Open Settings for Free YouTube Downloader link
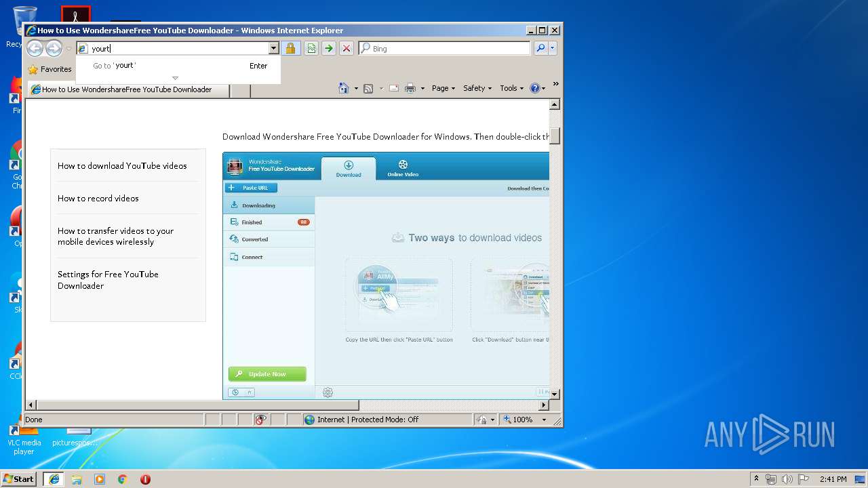The height and width of the screenshot is (488, 868). (108, 280)
